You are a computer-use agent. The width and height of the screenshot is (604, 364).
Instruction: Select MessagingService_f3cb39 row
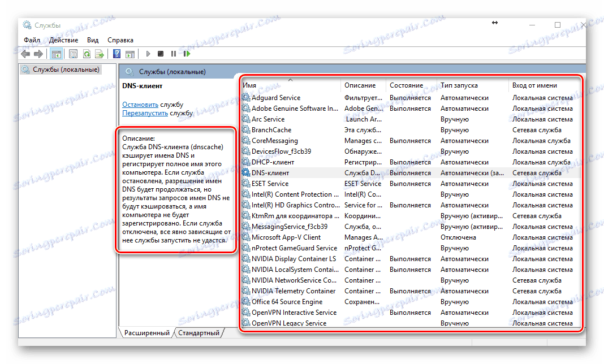click(410, 227)
